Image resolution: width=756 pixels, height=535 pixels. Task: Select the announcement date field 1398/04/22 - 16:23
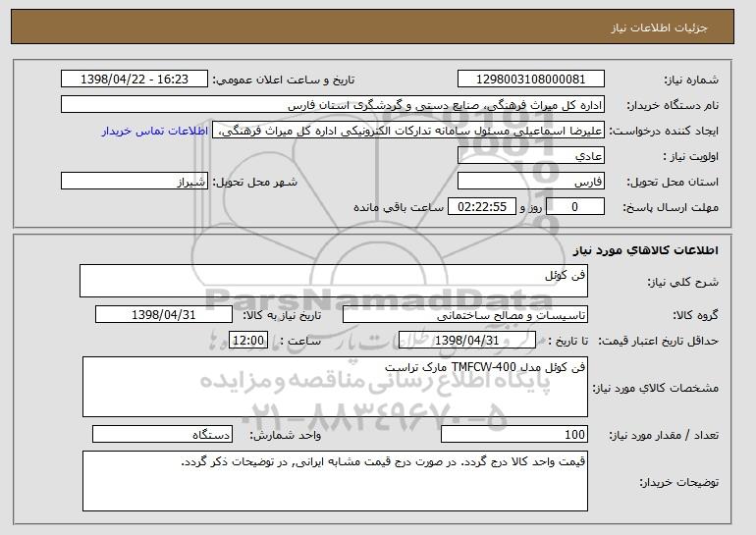tap(135, 80)
